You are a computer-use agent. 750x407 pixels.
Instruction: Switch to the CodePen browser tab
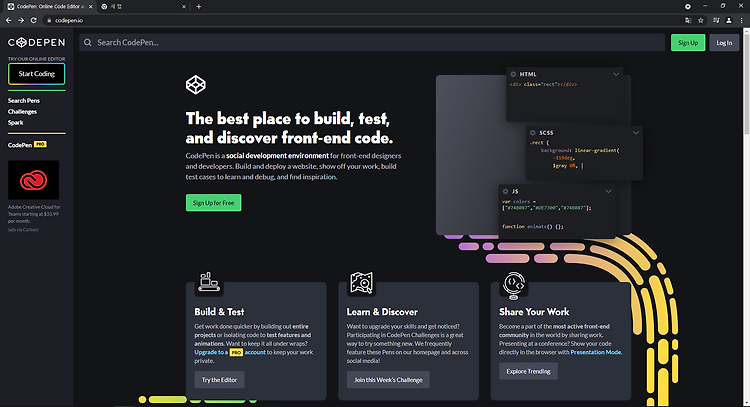pyautogui.click(x=49, y=7)
